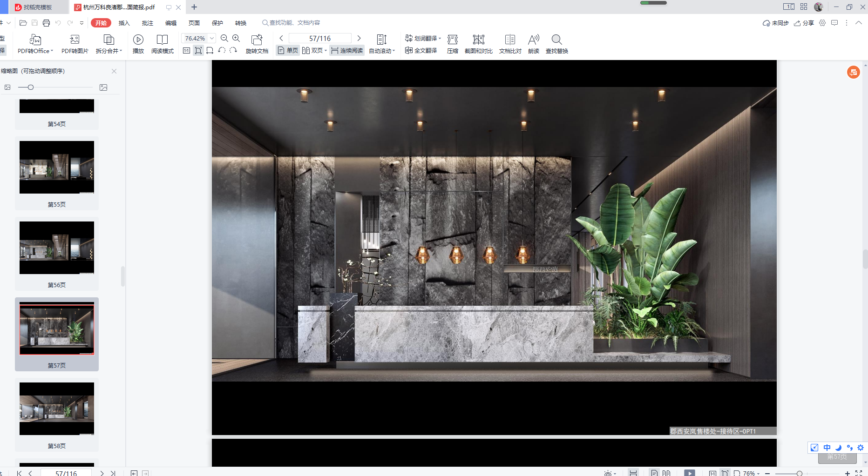The width and height of the screenshot is (868, 476).
Task: Open the 页面 page tab
Action: point(194,23)
